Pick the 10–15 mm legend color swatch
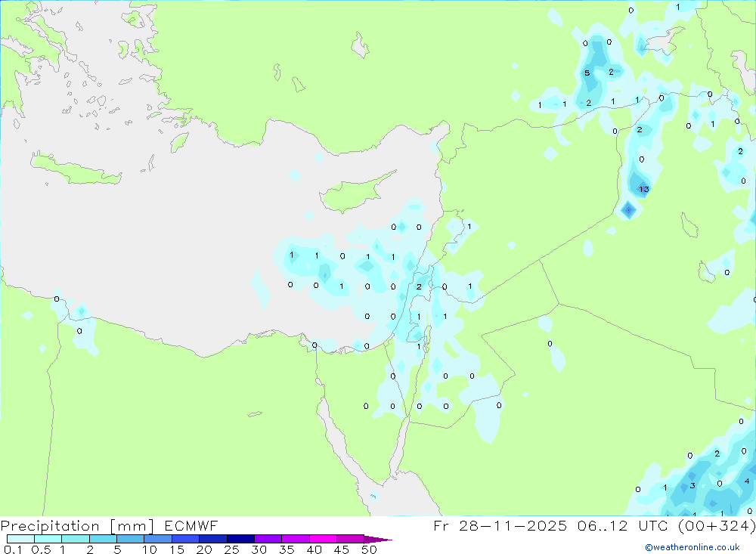 tap(158, 539)
